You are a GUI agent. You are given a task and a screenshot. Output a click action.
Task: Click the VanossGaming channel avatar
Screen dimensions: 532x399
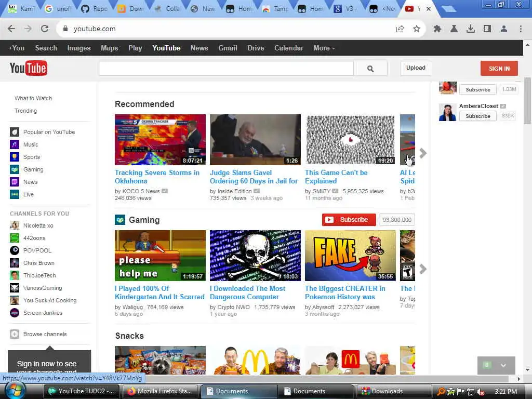15,288
